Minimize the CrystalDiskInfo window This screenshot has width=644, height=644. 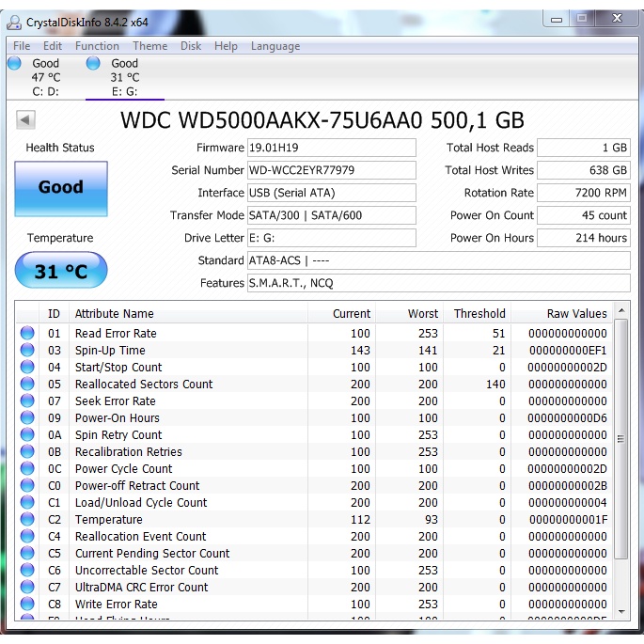click(x=557, y=19)
